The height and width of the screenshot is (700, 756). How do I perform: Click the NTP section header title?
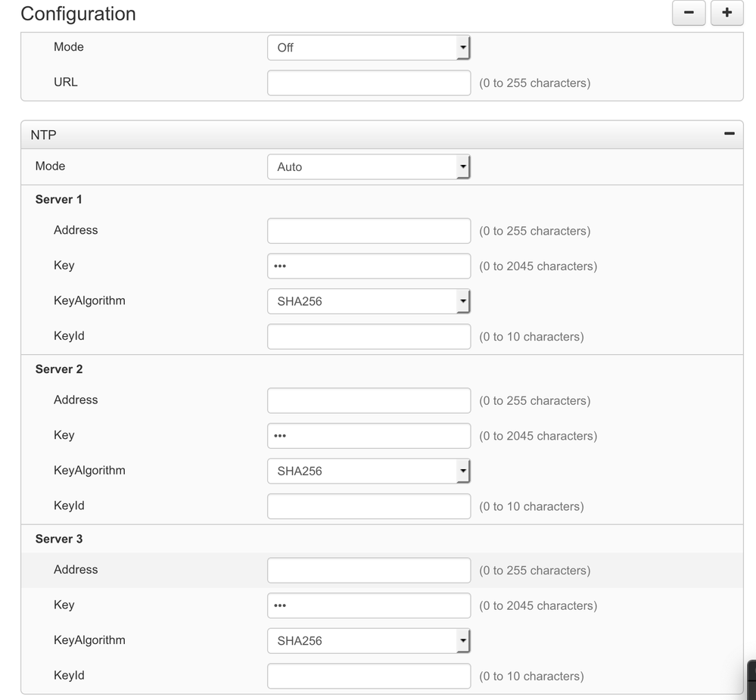[x=43, y=135]
